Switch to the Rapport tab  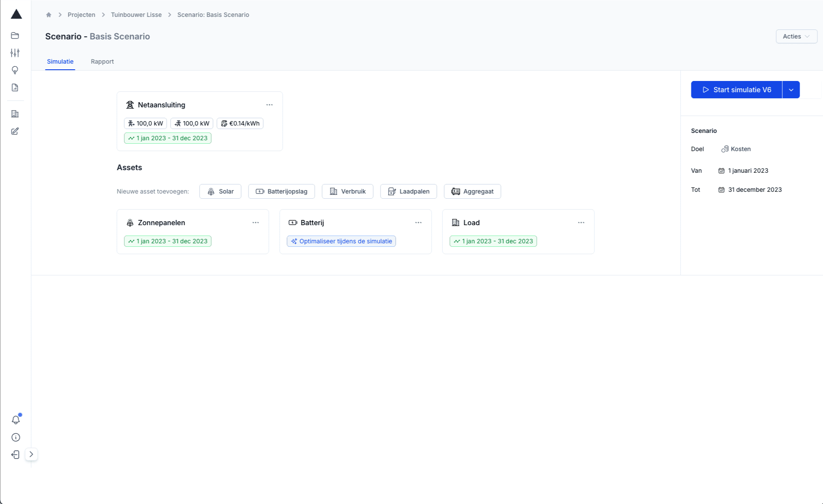coord(102,61)
